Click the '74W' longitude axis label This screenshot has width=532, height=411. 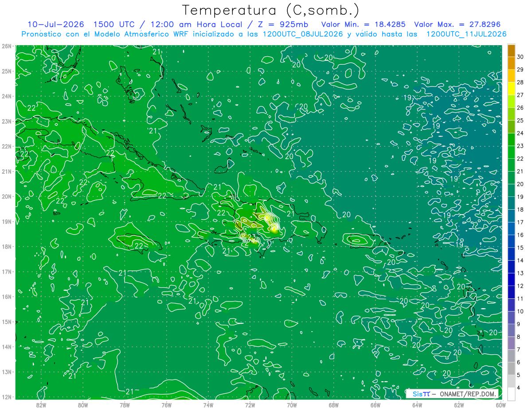[x=208, y=405]
